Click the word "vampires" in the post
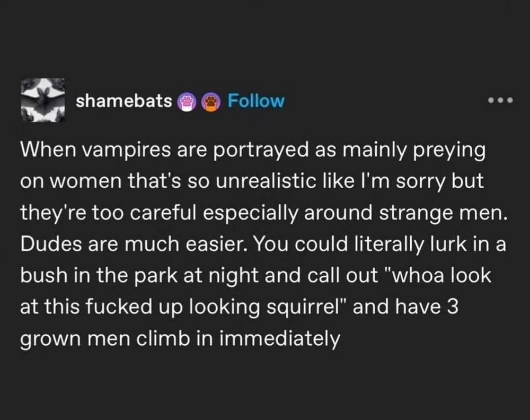 pos(111,151)
